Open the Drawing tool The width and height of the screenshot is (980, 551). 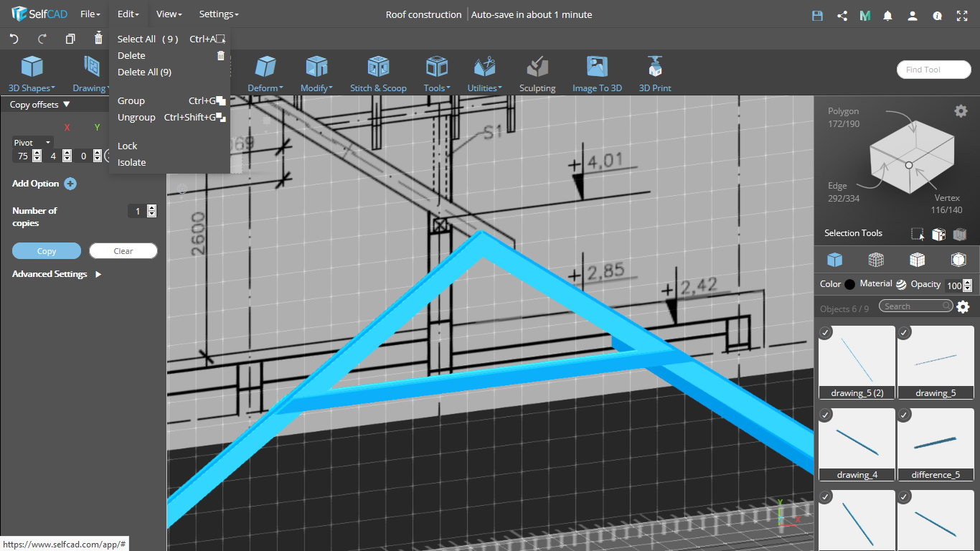tap(90, 74)
